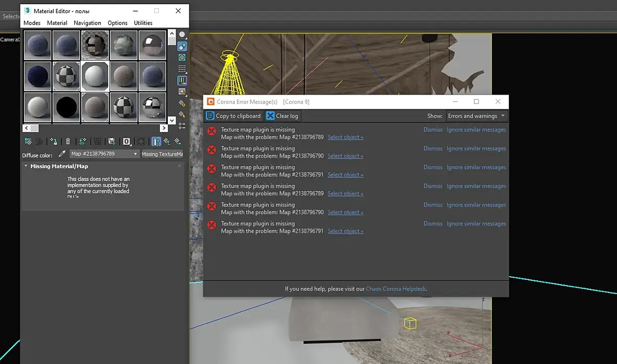The image size is (617, 364).
Task: Open Material Editor Options icon
Action: pos(182,103)
